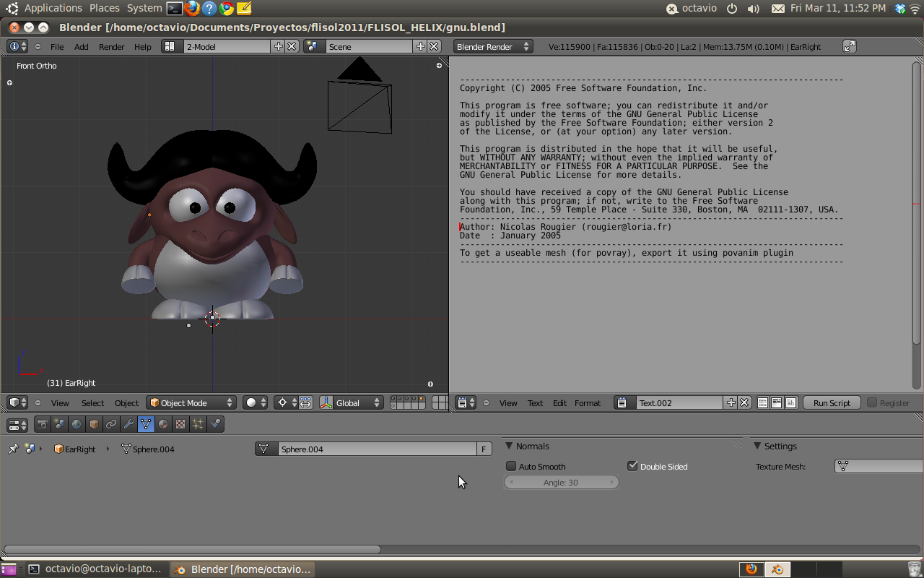The width and height of the screenshot is (924, 578).
Task: Open the Object Constraints tab (chain icon)
Action: [x=111, y=424]
